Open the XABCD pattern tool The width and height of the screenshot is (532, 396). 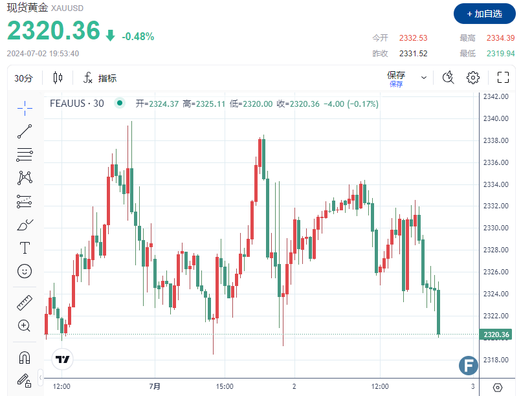[x=24, y=177]
